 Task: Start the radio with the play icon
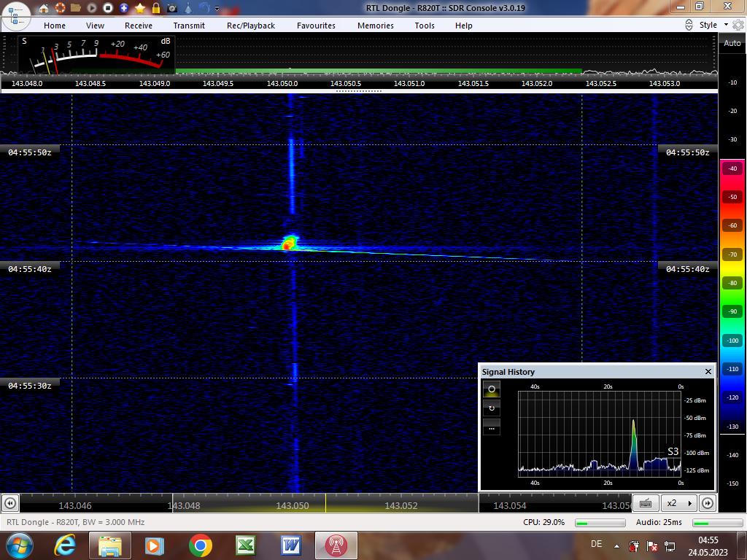click(91, 8)
